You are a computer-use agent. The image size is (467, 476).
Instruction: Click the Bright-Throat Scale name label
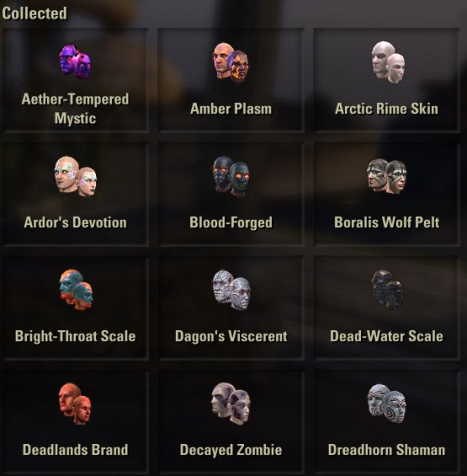pyautogui.click(x=75, y=336)
